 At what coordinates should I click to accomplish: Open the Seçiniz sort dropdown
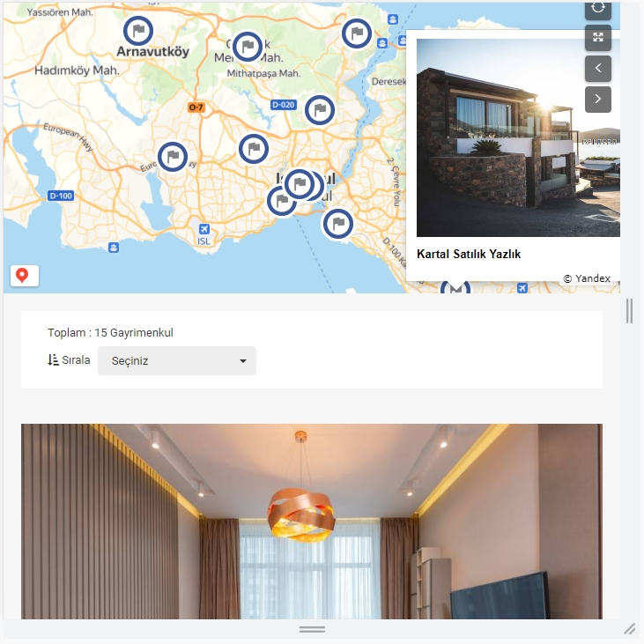pyautogui.click(x=176, y=360)
